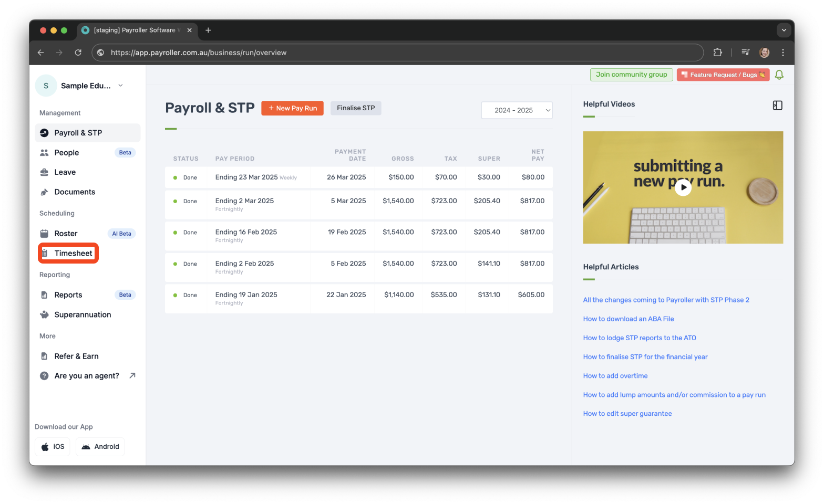824x504 pixels.
Task: Open the browser tab search dropdown arrow
Action: 784,30
